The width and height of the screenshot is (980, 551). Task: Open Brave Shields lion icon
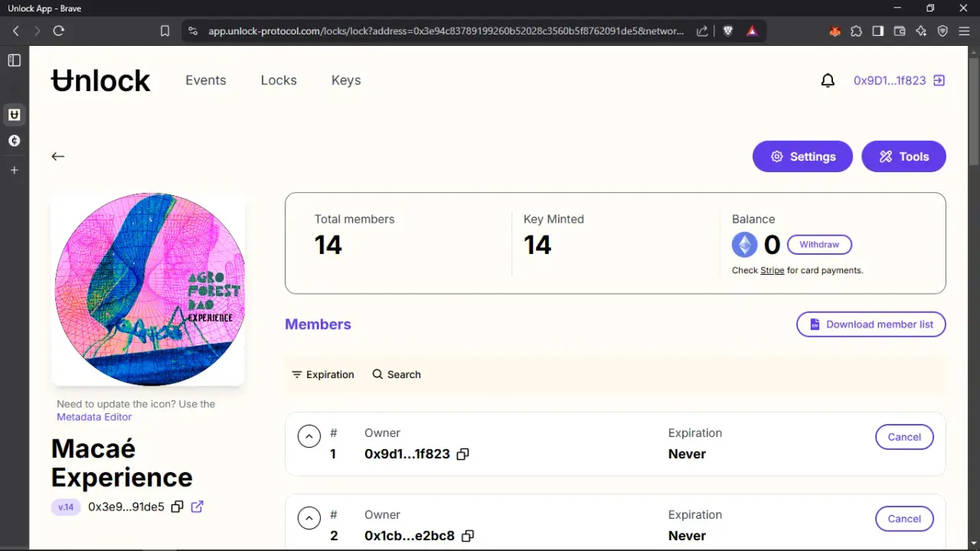[728, 31]
